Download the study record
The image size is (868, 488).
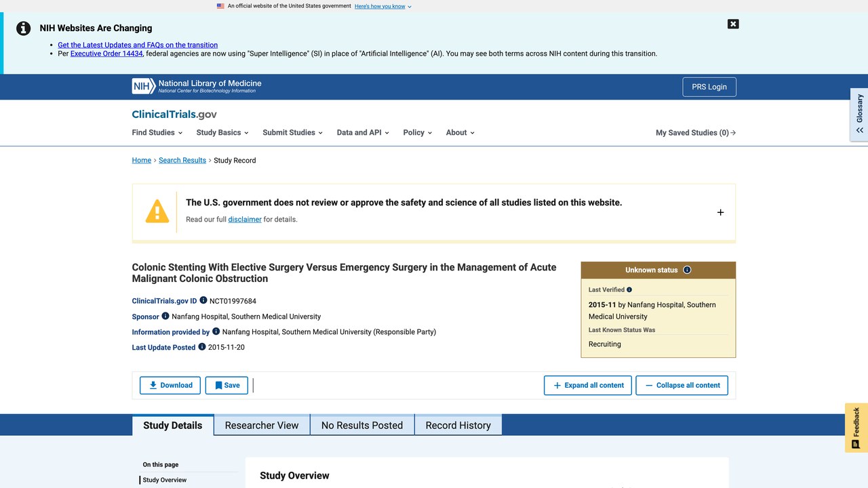pos(170,385)
